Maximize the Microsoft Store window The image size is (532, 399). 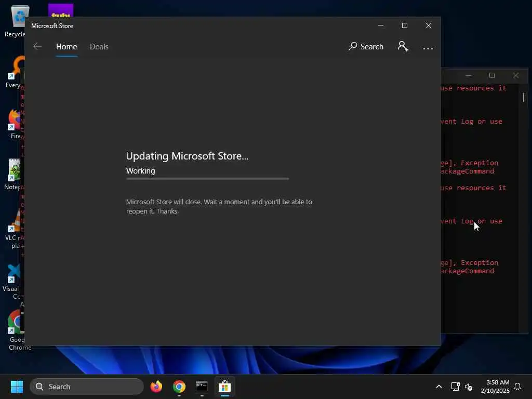404,25
